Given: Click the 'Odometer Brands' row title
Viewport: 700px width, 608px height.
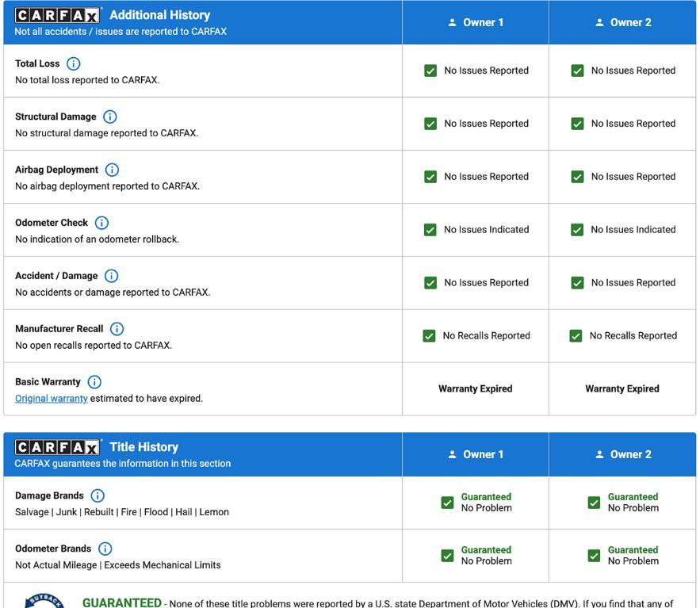Looking at the screenshot, I should pos(53,549).
